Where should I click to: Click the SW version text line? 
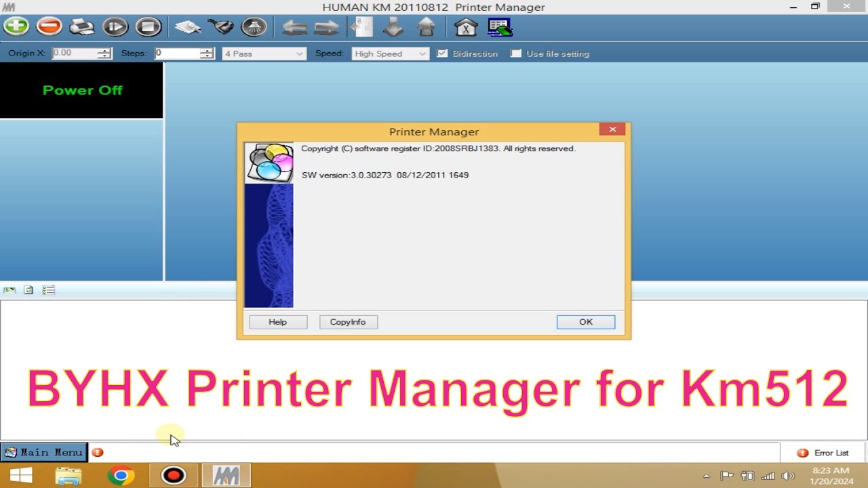[385, 175]
